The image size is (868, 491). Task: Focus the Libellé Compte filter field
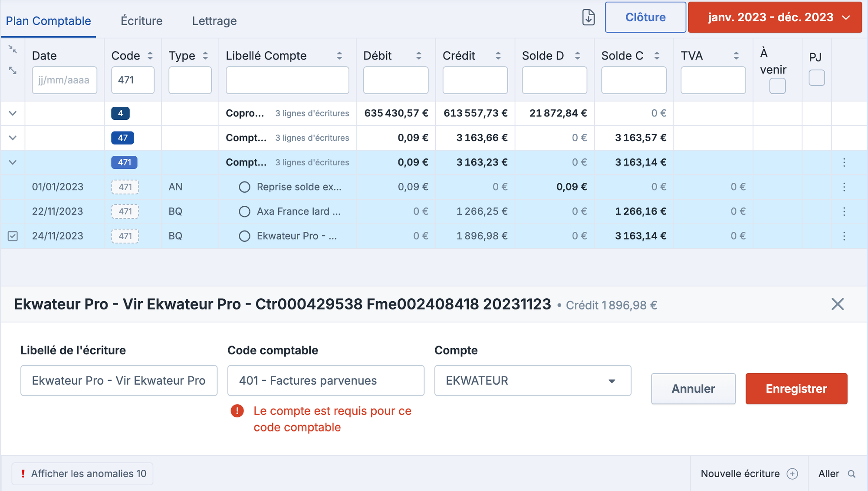[x=287, y=80]
